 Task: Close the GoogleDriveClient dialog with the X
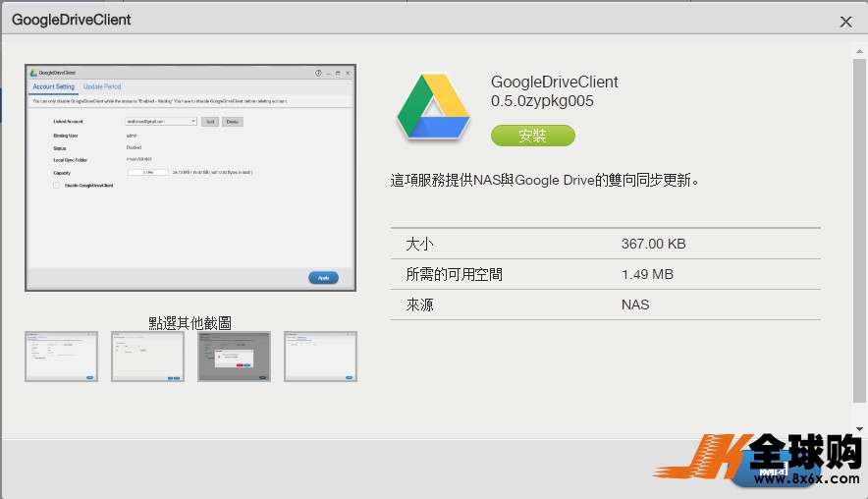click(x=845, y=21)
